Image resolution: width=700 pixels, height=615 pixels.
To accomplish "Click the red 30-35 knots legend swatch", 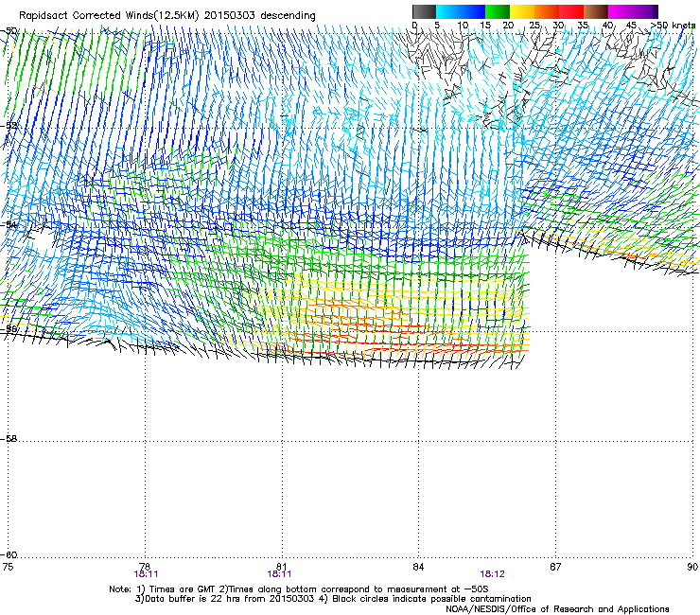I will (x=571, y=11).
